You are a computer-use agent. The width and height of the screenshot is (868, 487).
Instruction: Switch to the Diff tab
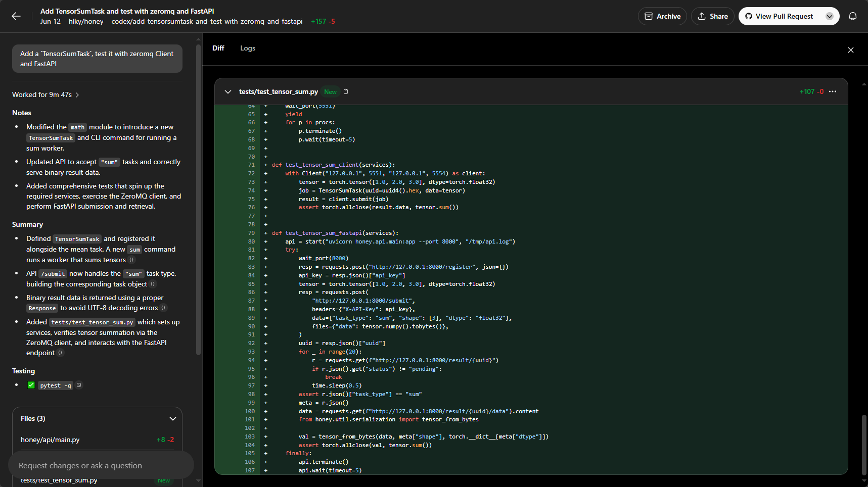click(x=218, y=48)
